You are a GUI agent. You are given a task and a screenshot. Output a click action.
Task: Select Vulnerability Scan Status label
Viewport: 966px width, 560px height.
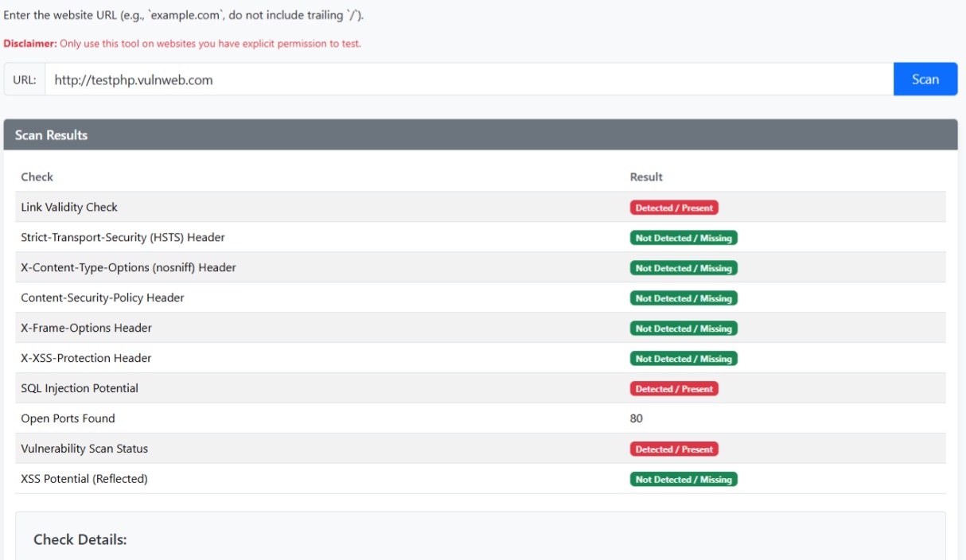(84, 449)
